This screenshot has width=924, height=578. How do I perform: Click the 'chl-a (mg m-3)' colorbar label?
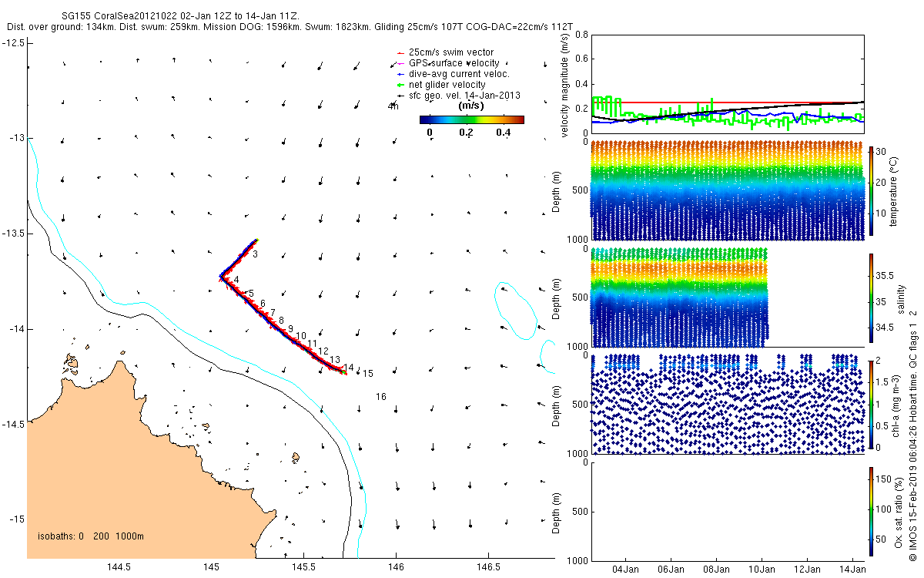(896, 405)
